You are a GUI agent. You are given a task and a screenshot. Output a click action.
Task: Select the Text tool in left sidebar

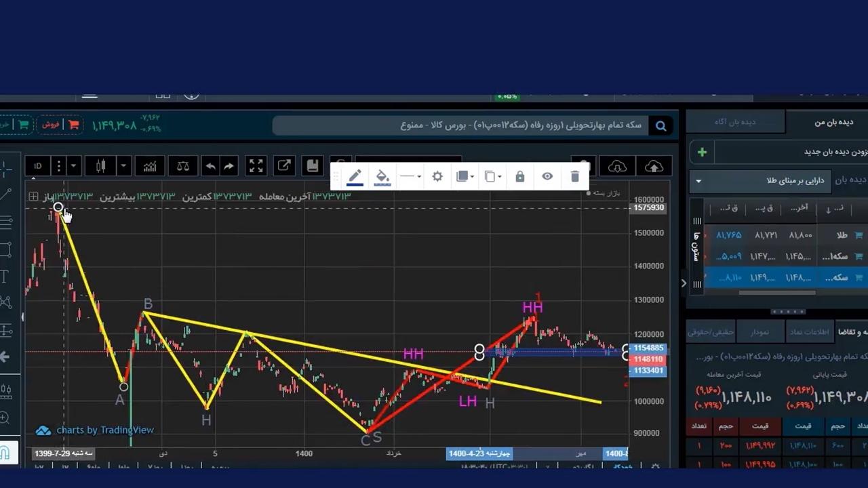point(5,276)
